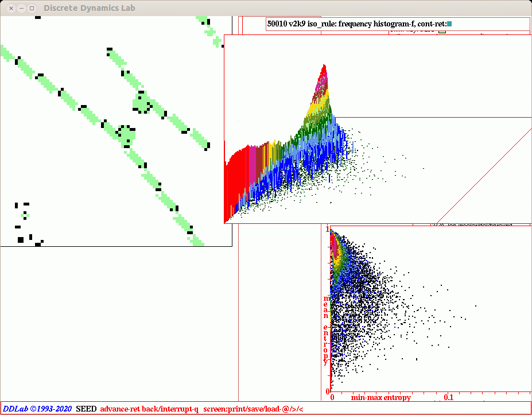This screenshot has width=532, height=415.
Task: Close the Discrete Dynamics Lab window
Action: [11, 8]
